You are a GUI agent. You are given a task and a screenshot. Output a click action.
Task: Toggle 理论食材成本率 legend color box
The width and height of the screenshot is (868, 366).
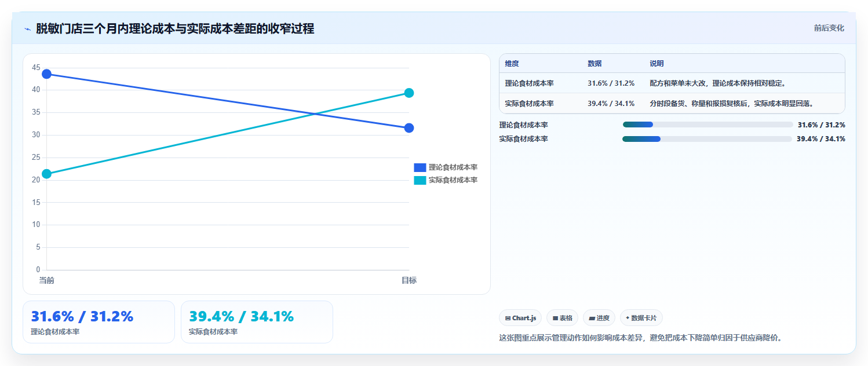[x=420, y=167]
